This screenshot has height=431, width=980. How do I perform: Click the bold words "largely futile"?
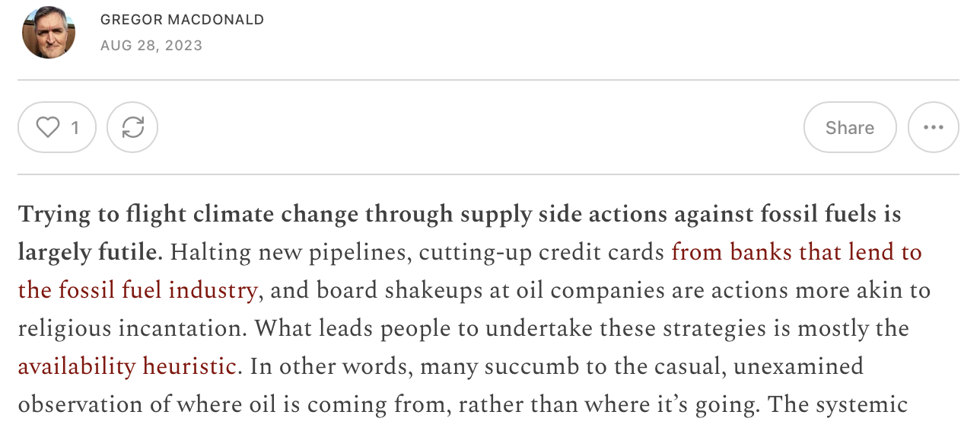(x=88, y=252)
